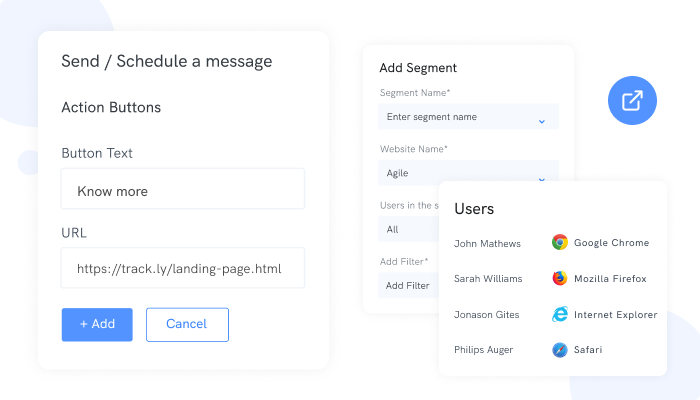
Task: Select user Philips Auger
Action: pyautogui.click(x=485, y=350)
